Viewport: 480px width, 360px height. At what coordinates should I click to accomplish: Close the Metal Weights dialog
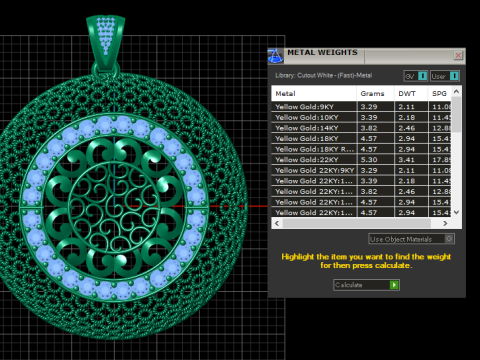coord(458,55)
